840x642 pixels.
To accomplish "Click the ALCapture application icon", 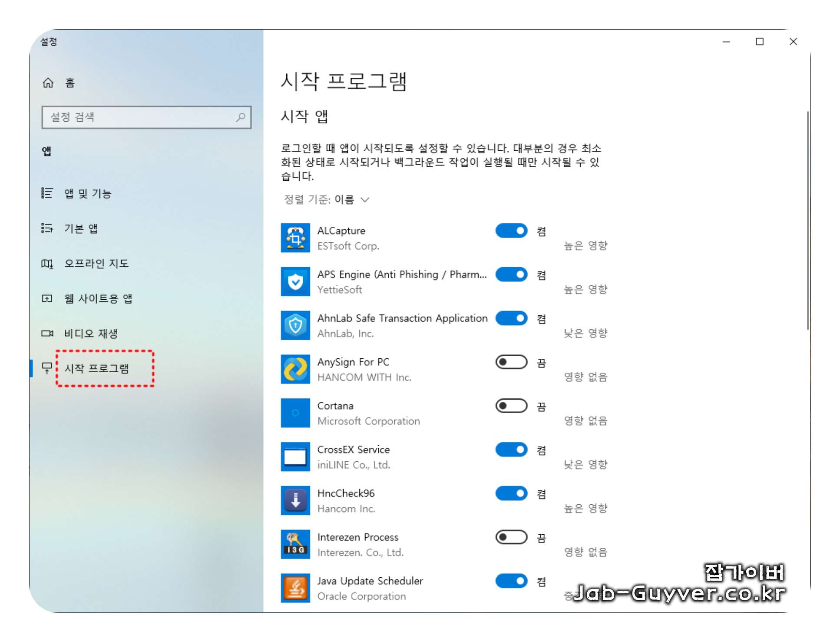I will (295, 237).
